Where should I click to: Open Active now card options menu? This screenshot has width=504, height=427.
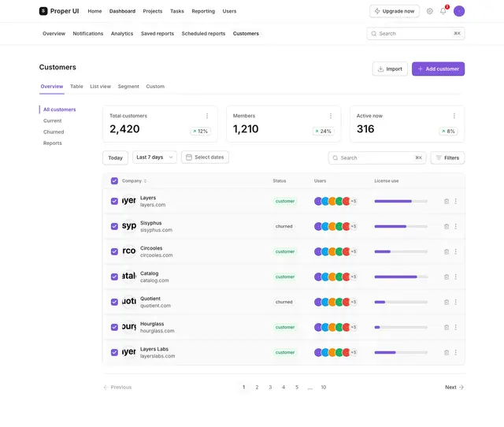pyautogui.click(x=454, y=116)
